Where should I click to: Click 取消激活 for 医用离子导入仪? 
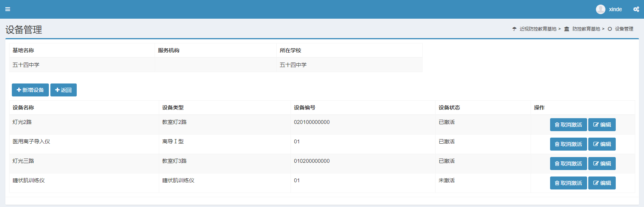(568, 144)
